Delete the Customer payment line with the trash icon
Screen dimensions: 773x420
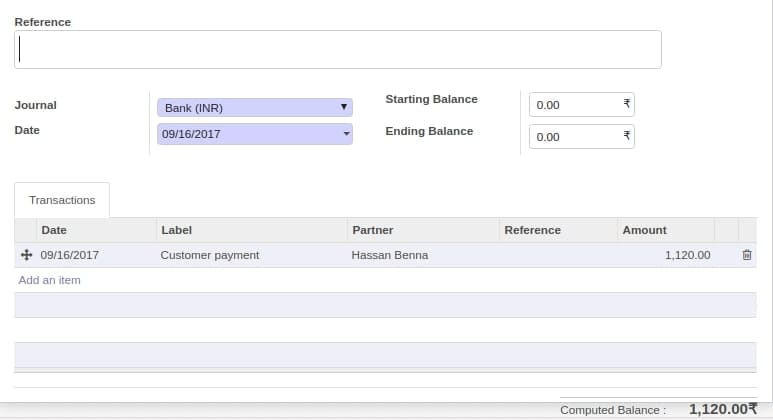coord(747,255)
